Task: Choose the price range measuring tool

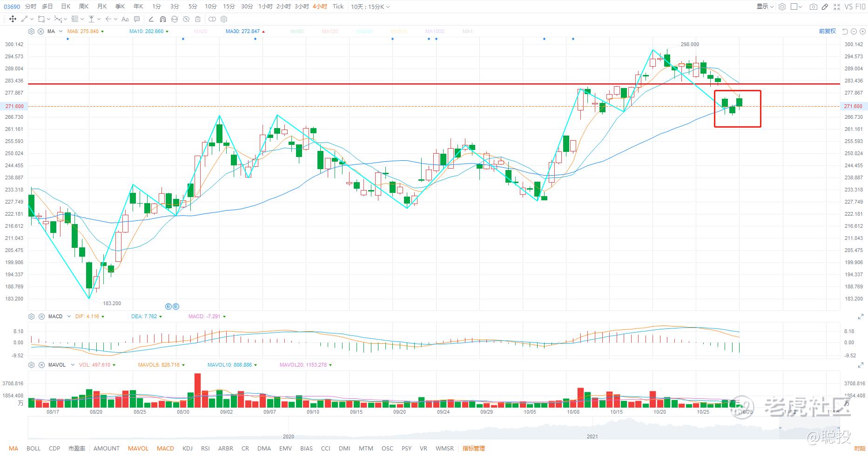Action: click(x=92, y=19)
